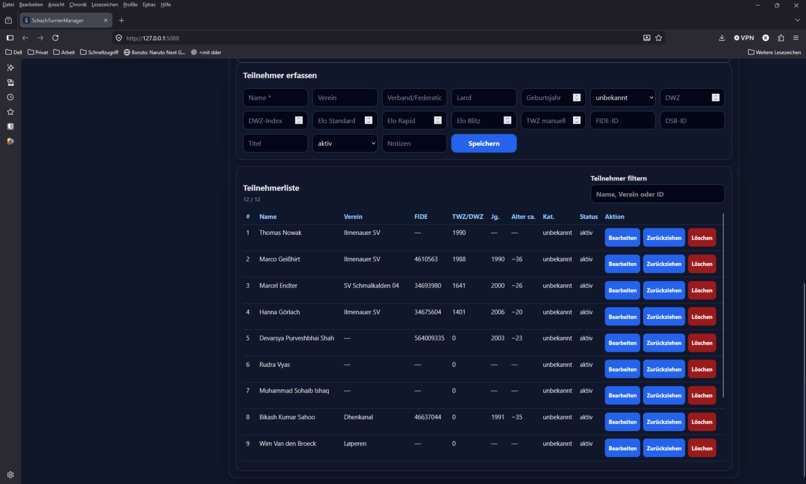Click the colorful round icon in the sidebar
The height and width of the screenshot is (484, 806).
click(x=10, y=141)
